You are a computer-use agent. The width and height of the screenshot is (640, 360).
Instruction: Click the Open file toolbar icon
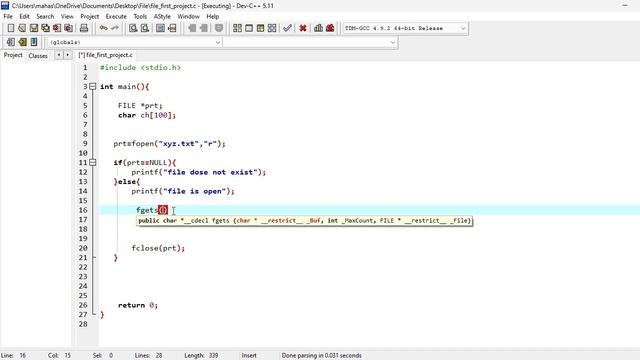[x=22, y=28]
